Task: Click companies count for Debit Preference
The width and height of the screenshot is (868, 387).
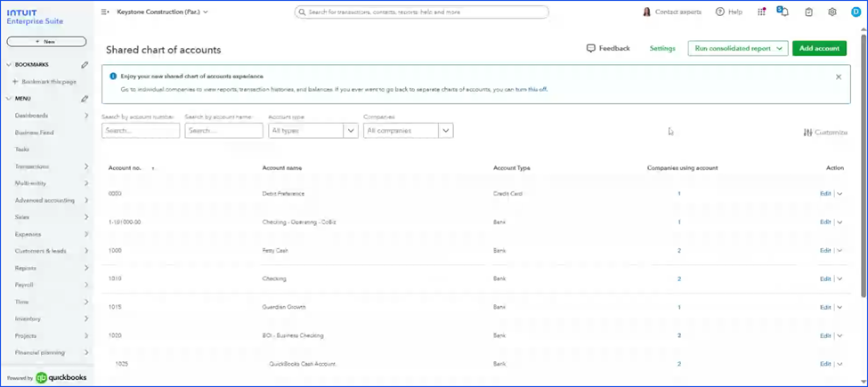Action: pos(679,194)
